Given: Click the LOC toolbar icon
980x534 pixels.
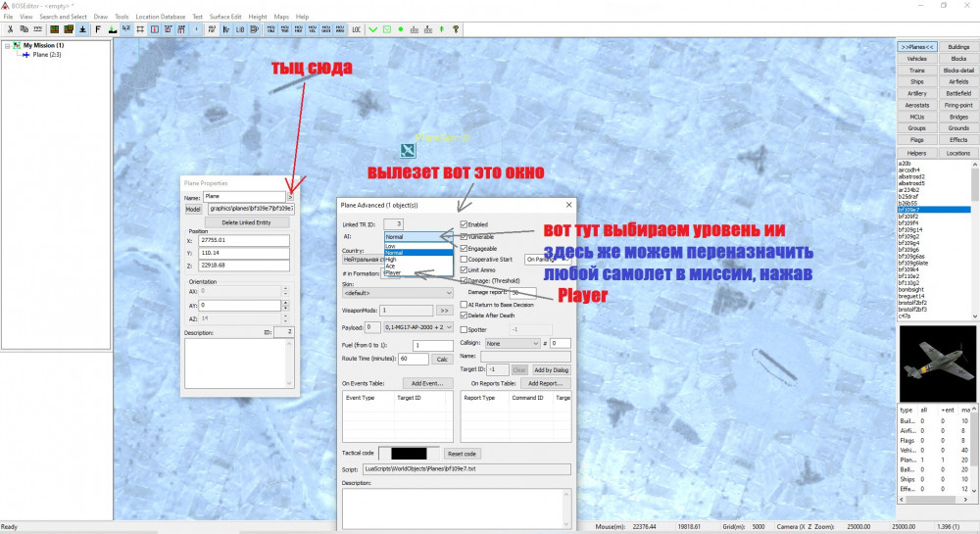Looking at the screenshot, I should [x=356, y=29].
